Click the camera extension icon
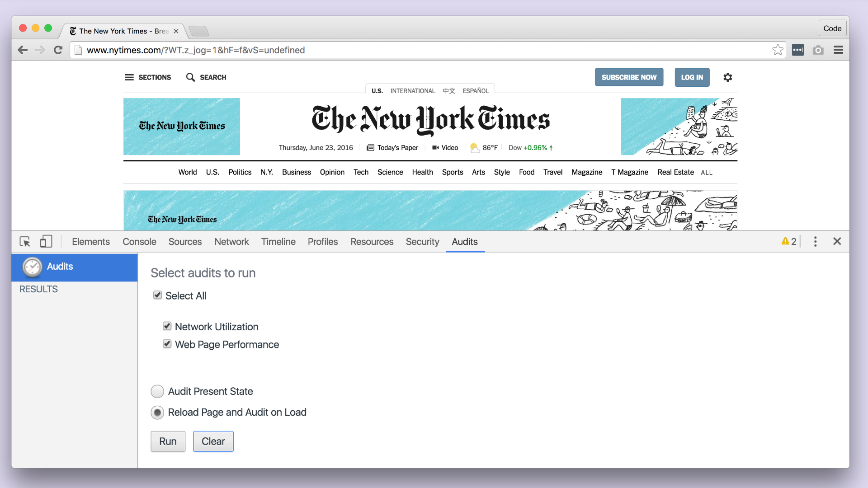Screen dimensions: 868x488 pyautogui.click(x=818, y=50)
